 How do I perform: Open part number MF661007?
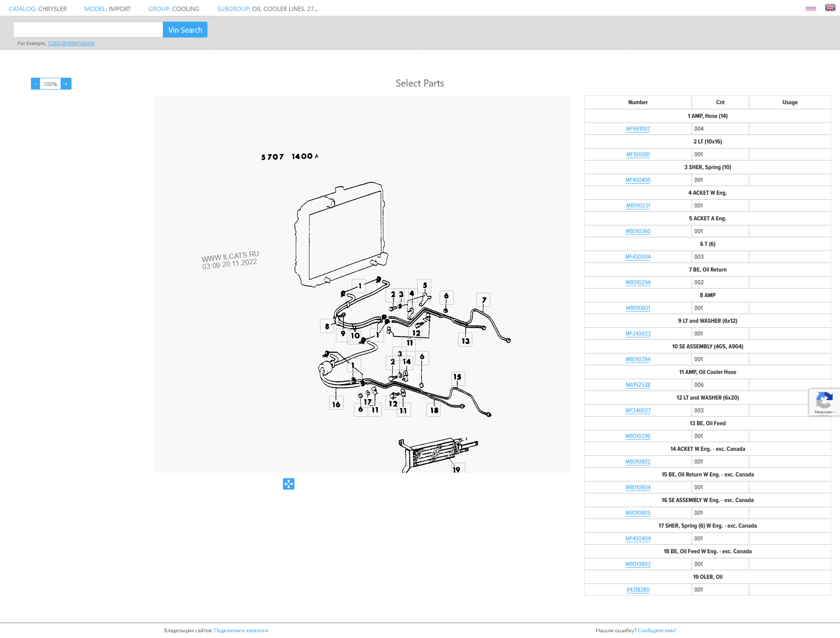click(638, 129)
